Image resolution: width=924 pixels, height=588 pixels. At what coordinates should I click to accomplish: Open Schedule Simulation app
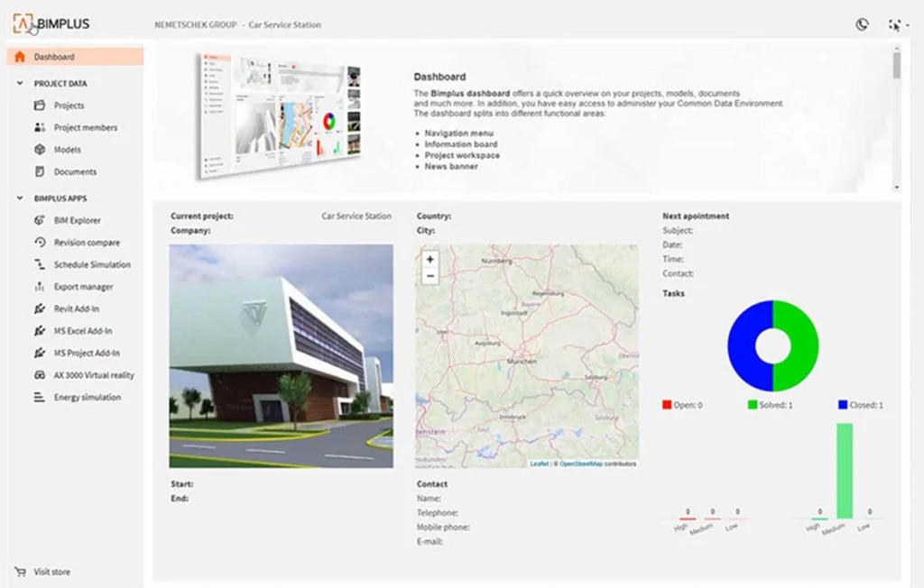point(93,264)
